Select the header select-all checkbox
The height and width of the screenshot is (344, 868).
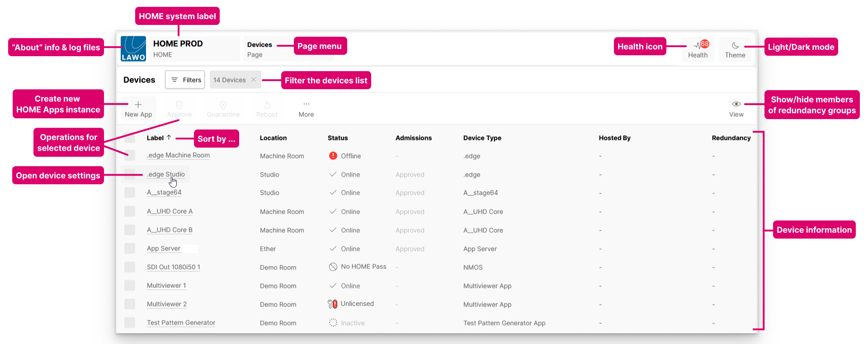(x=130, y=138)
